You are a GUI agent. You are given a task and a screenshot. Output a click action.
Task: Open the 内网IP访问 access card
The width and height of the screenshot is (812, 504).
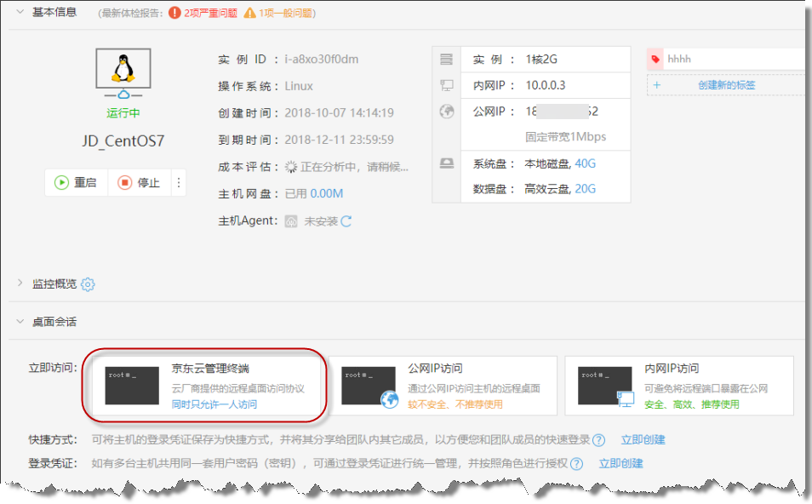pyautogui.click(x=679, y=385)
